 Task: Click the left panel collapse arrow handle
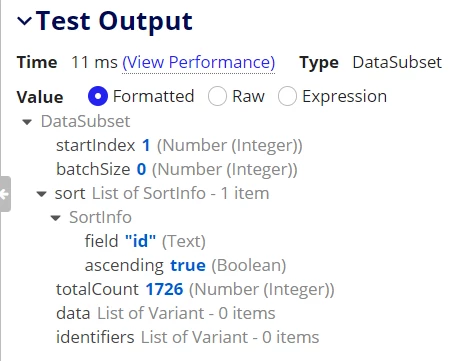click(5, 194)
